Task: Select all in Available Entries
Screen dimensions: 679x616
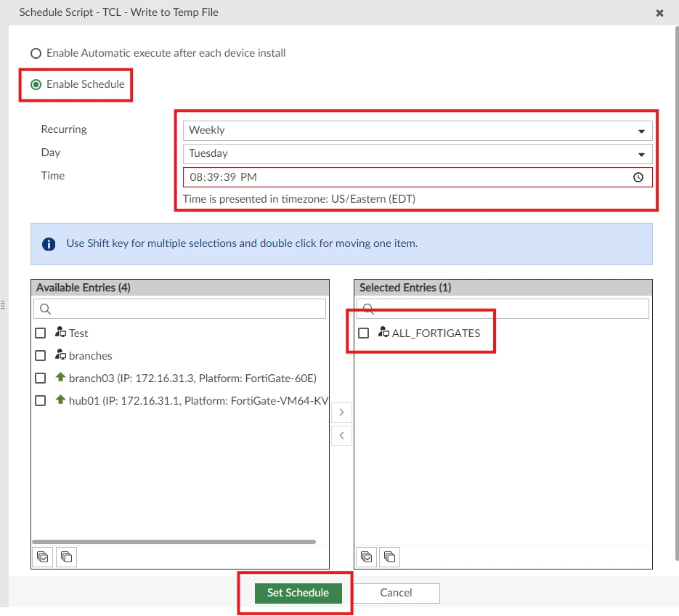Action: [x=42, y=557]
